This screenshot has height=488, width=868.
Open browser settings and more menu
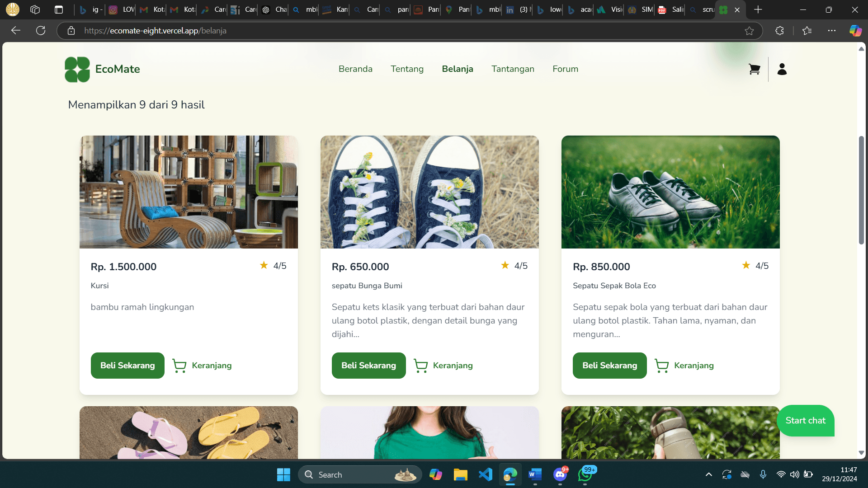(832, 31)
